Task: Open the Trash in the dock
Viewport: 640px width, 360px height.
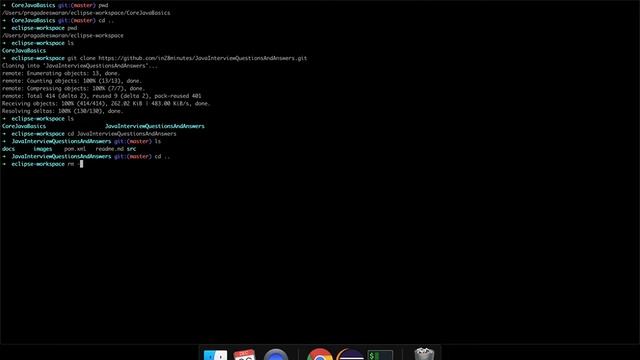Action: [x=424, y=354]
